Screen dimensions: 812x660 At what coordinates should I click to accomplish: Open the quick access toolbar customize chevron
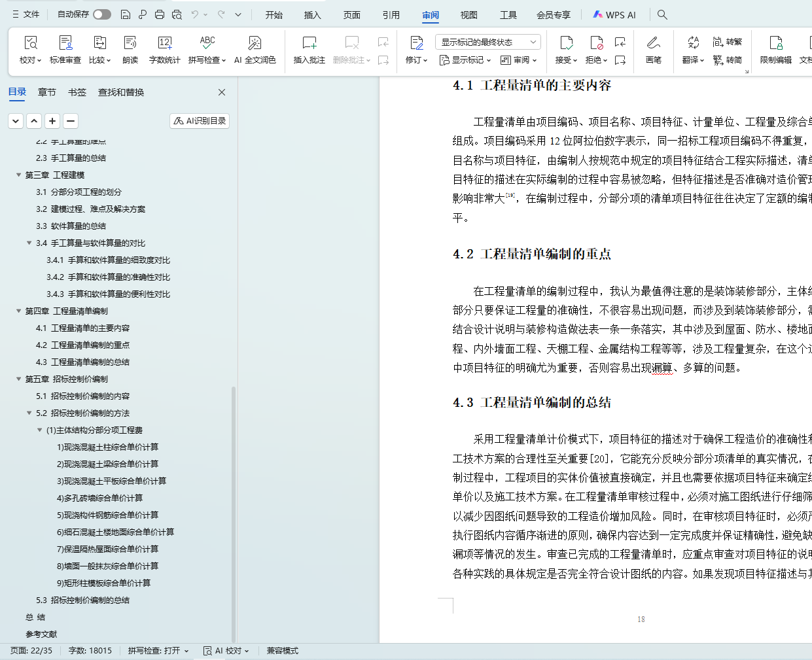click(238, 14)
